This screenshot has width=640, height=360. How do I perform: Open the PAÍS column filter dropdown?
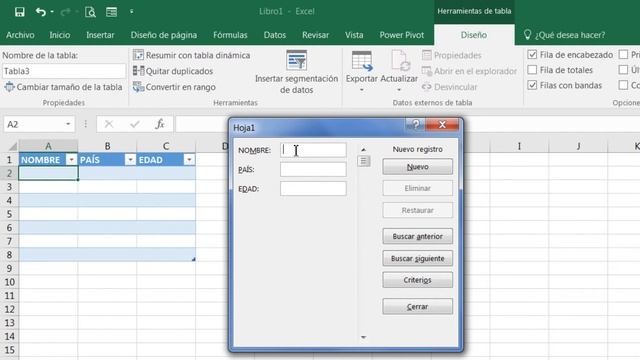point(130,160)
